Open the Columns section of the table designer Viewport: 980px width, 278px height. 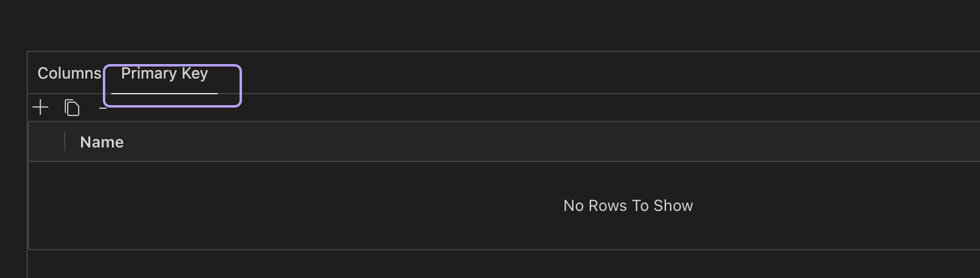click(69, 73)
